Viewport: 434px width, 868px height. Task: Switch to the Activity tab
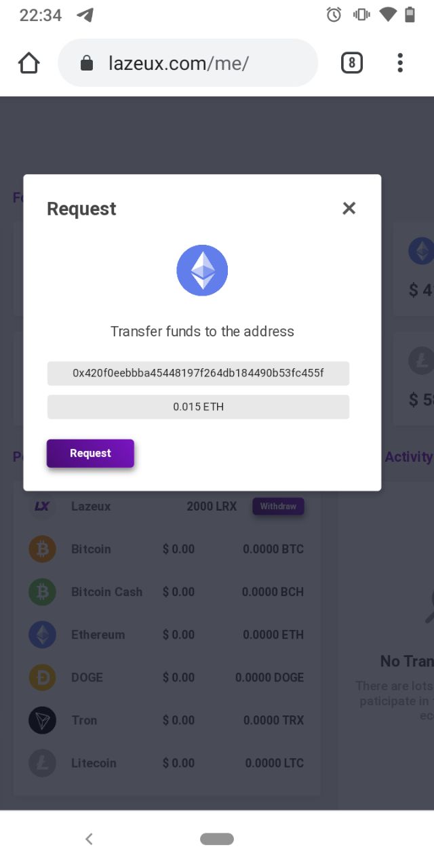coord(408,457)
